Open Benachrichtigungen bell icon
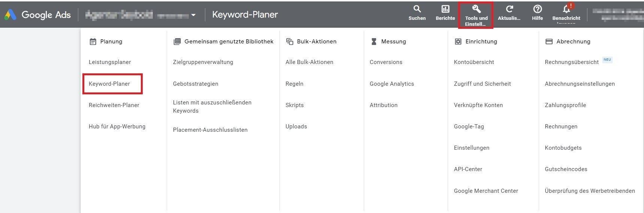The image size is (644, 213). pos(566,9)
